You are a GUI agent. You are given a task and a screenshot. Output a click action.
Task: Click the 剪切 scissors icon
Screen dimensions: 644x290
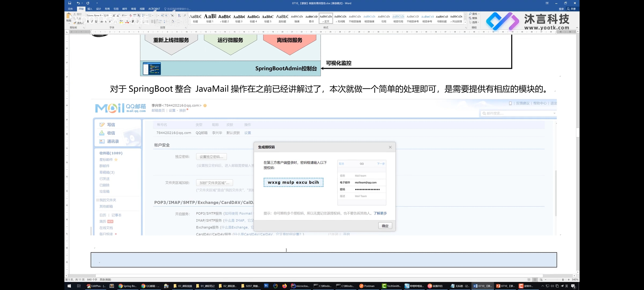click(x=75, y=14)
